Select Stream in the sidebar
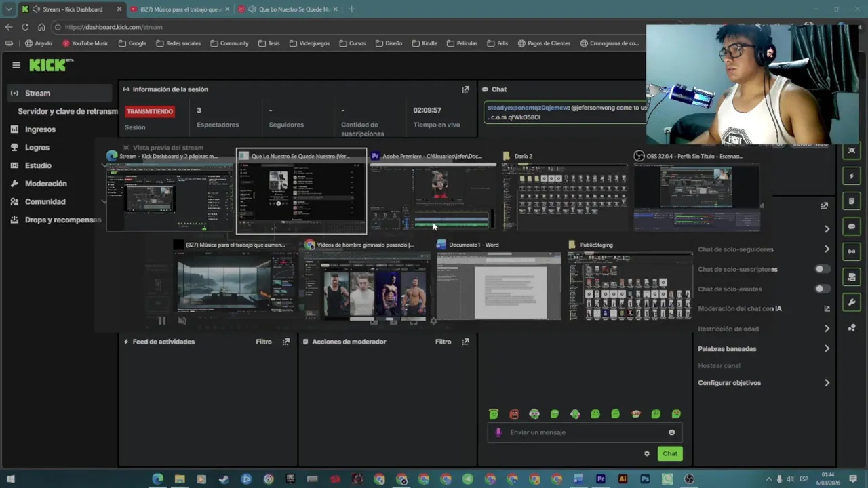Viewport: 868px width, 488px height. pos(60,93)
